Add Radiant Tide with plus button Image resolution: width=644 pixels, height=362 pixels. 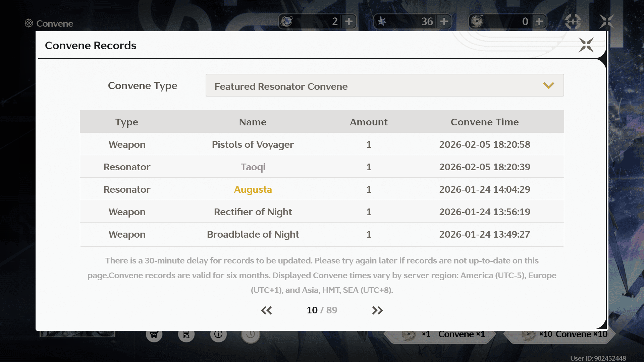point(349,21)
